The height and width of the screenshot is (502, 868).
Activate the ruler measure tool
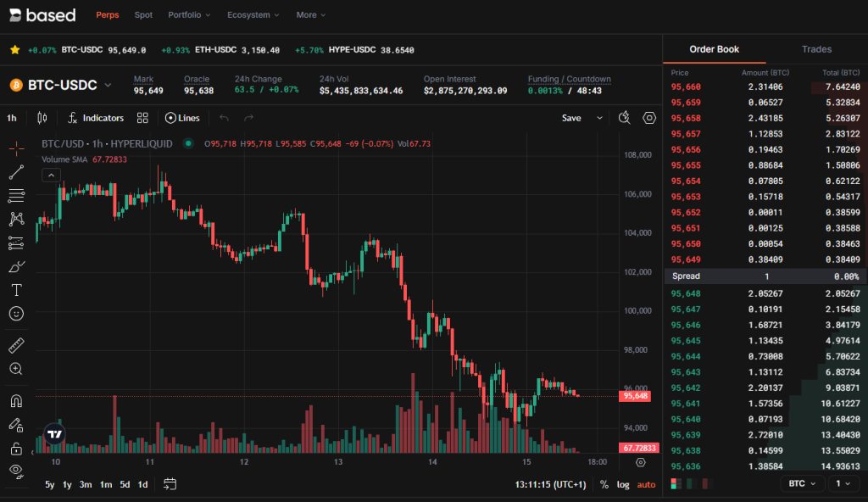[x=16, y=346]
